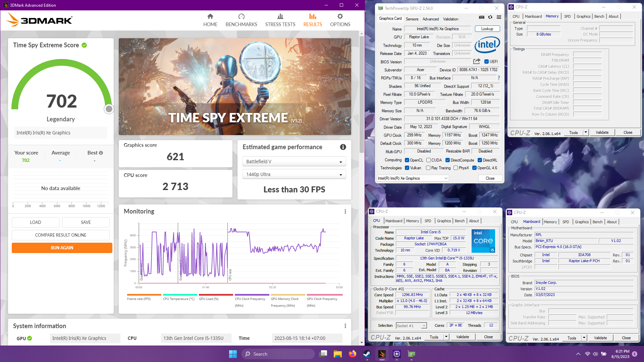The image size is (644, 362).
Task: Take a GPU-Z screenshot with camera icon
Action: click(x=481, y=17)
